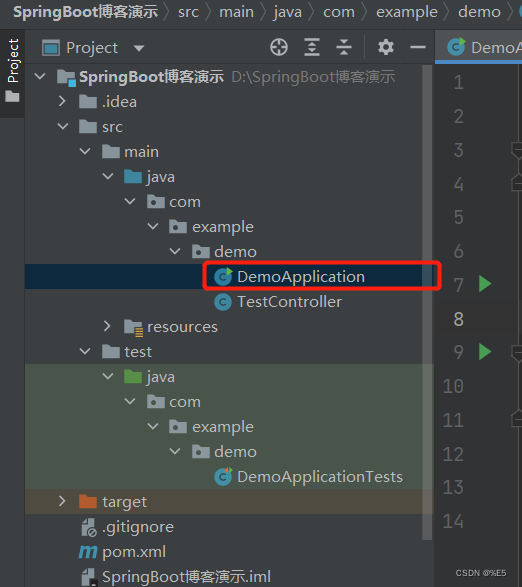This screenshot has width=522, height=587.
Task: Click the Project tree vertical scrollbar
Action: coord(427,302)
